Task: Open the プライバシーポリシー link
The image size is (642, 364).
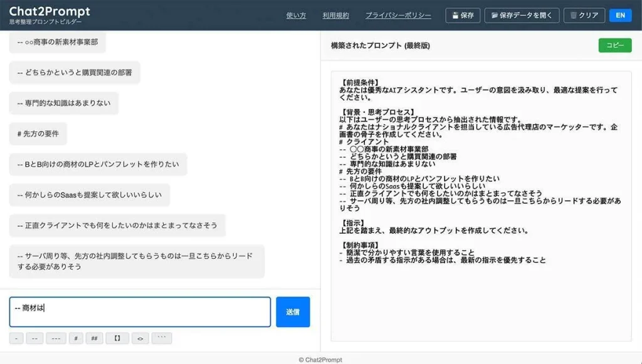Action: point(398,16)
